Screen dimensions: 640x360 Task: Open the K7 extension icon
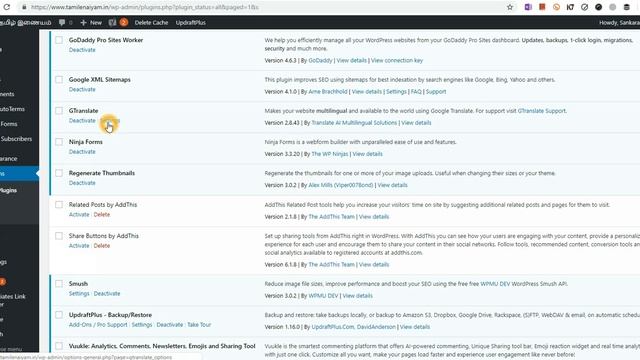[570, 7]
